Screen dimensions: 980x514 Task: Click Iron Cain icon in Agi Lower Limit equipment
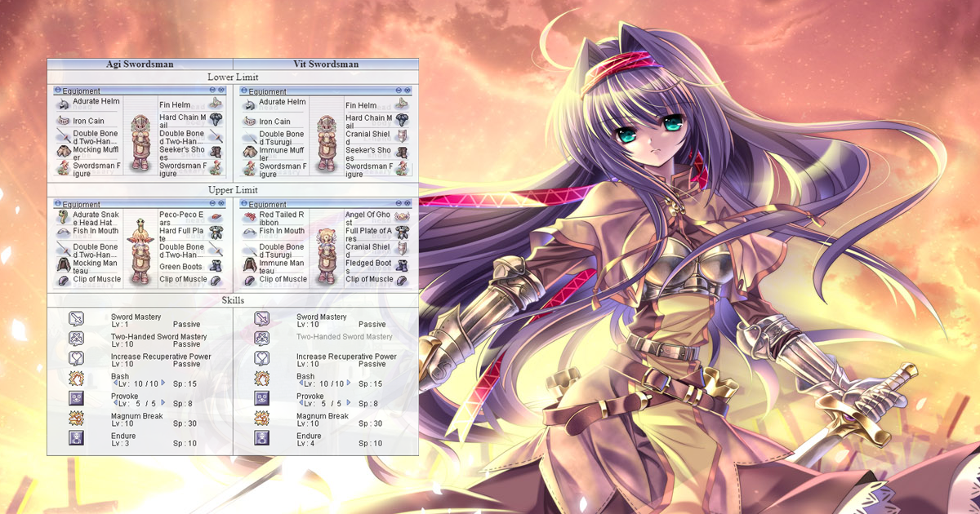click(63, 121)
